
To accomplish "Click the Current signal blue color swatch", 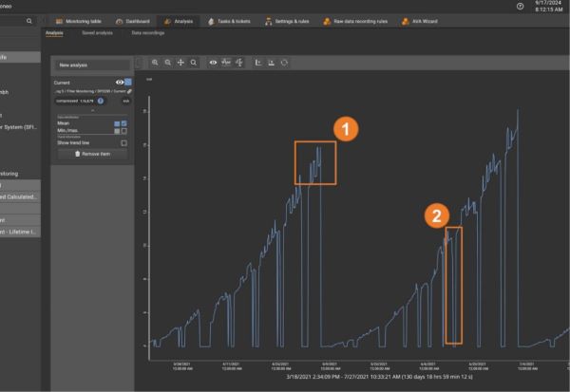I will (x=127, y=83).
